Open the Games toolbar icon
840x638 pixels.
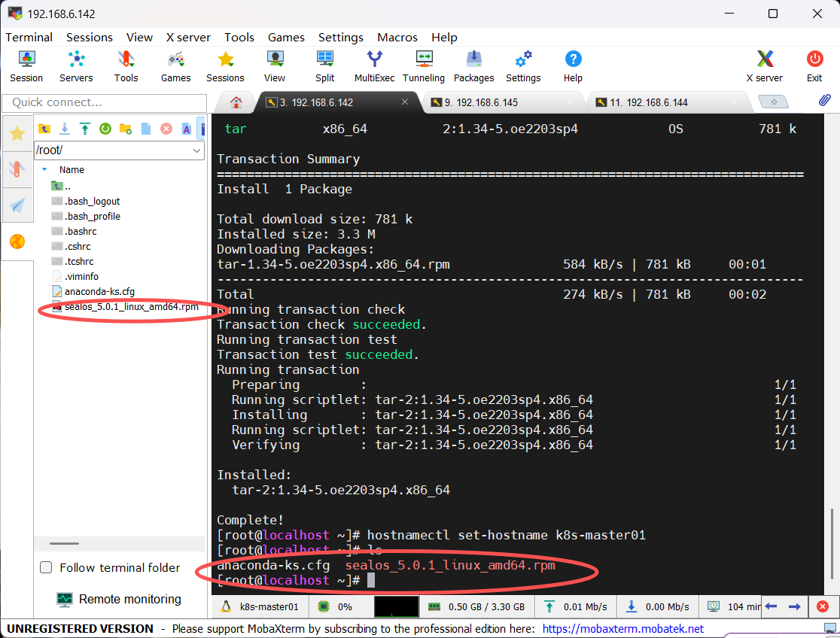point(175,66)
